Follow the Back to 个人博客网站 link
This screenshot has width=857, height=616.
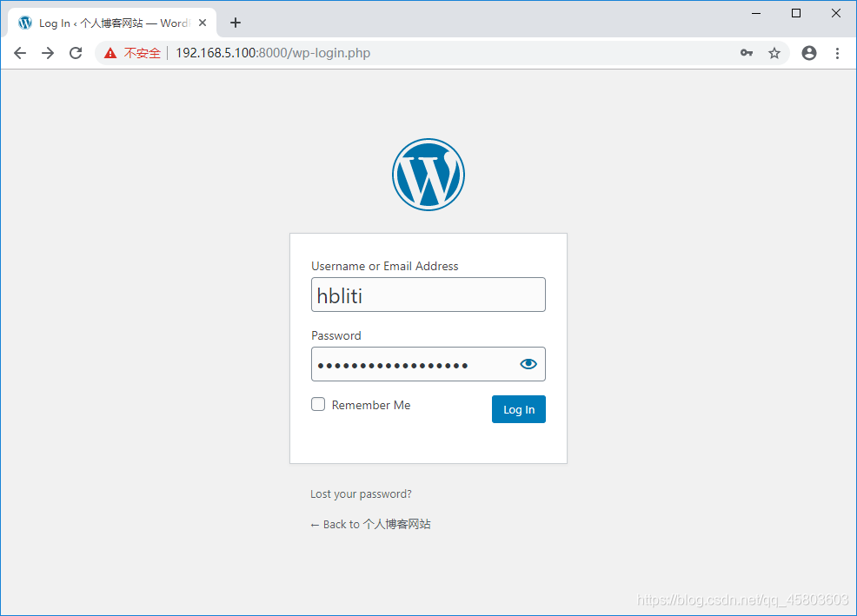[370, 524]
